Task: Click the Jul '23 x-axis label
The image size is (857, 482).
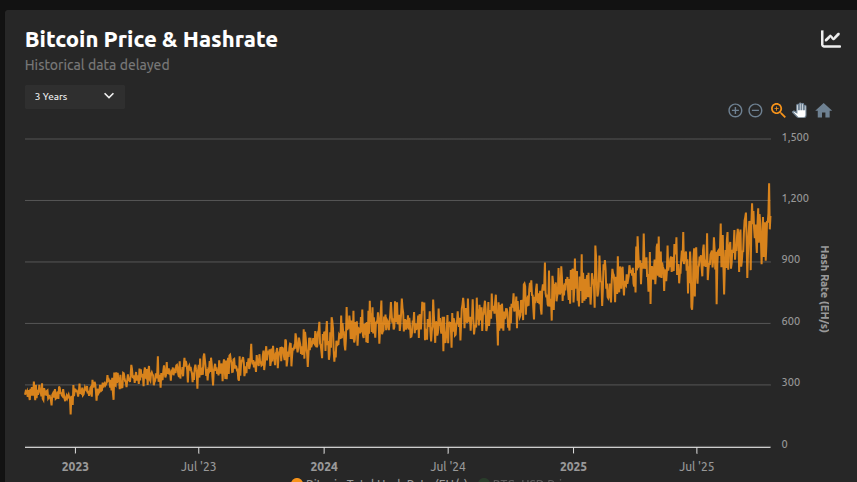Action: pos(198,467)
